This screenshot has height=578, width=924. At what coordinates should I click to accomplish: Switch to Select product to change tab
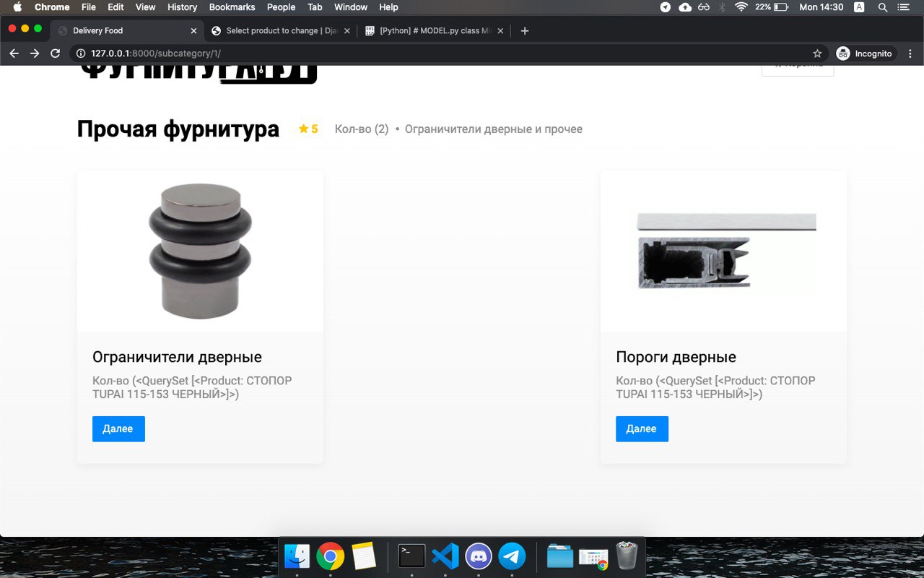click(281, 31)
